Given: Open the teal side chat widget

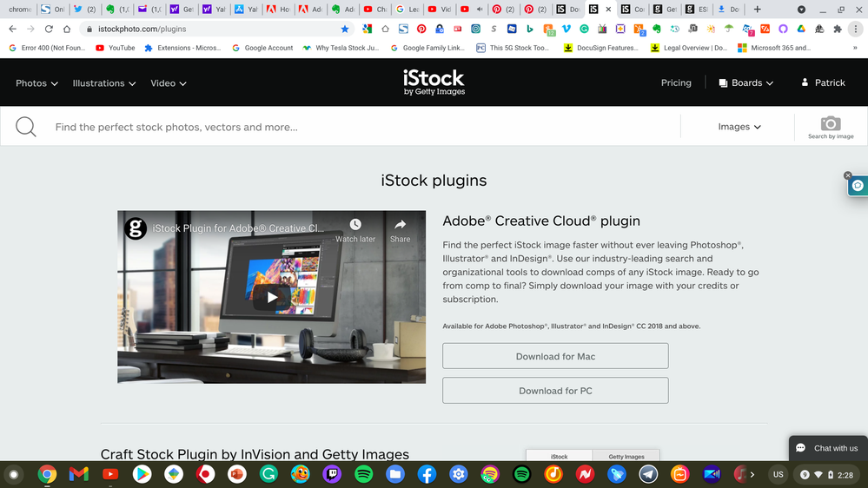Looking at the screenshot, I should point(858,186).
